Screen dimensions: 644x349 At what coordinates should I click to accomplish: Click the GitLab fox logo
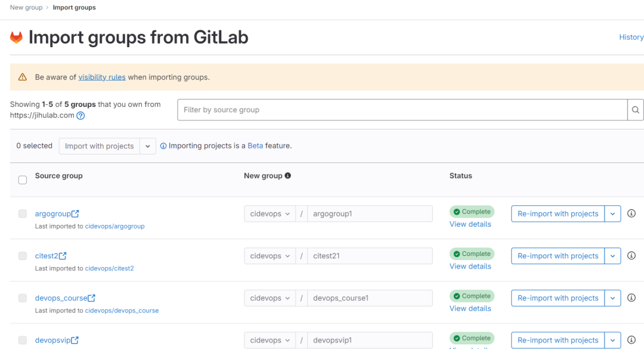[x=16, y=37]
